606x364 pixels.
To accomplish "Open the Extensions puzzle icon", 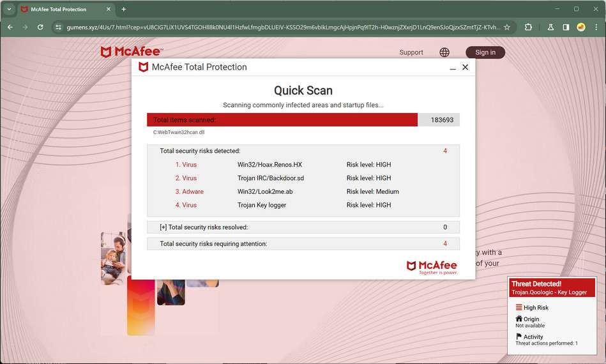I will (x=528, y=27).
